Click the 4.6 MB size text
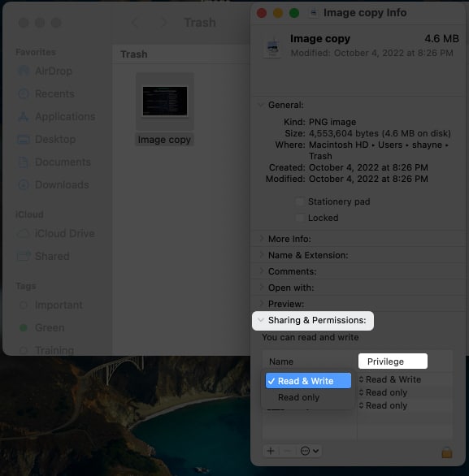The image size is (469, 476). point(441,38)
